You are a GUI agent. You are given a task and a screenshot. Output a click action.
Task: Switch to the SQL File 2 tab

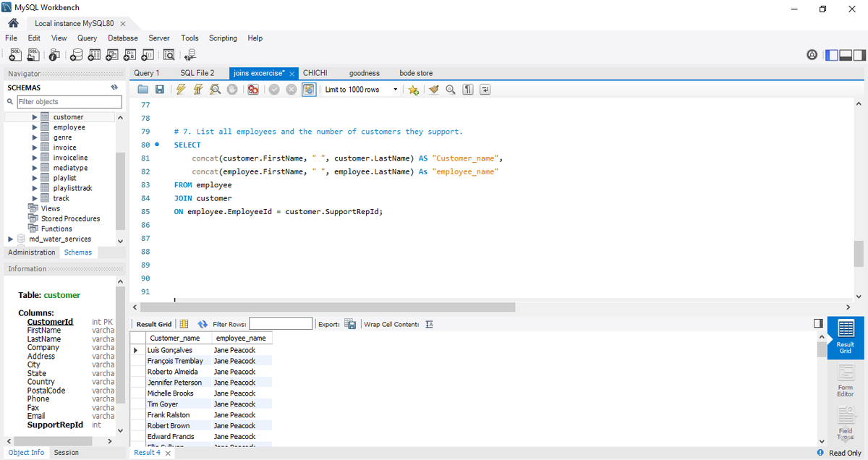[x=197, y=73]
